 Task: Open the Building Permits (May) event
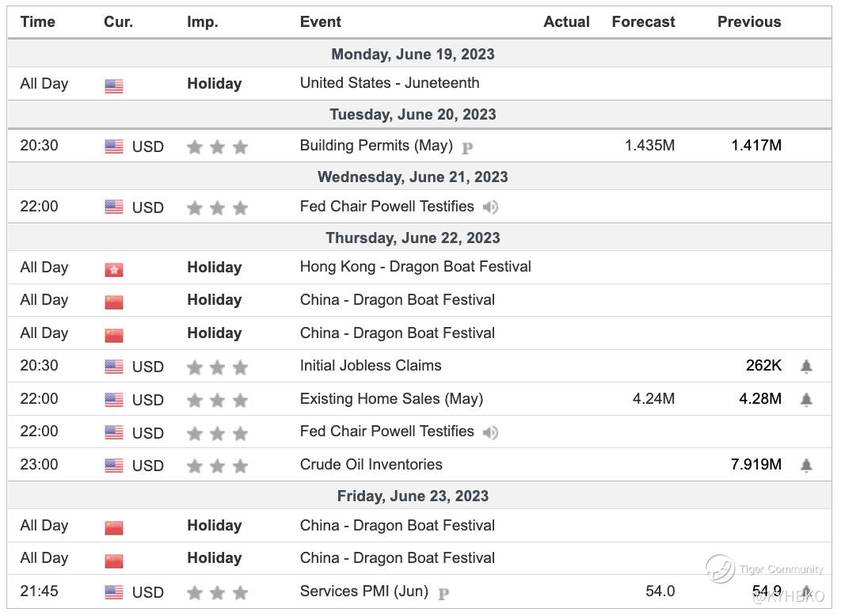point(376,146)
